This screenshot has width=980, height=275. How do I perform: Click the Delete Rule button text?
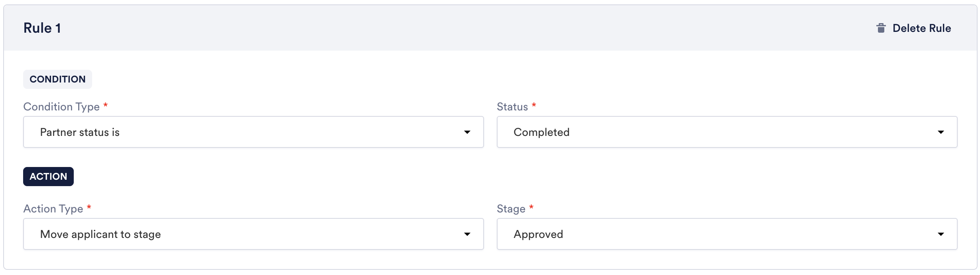pos(921,28)
